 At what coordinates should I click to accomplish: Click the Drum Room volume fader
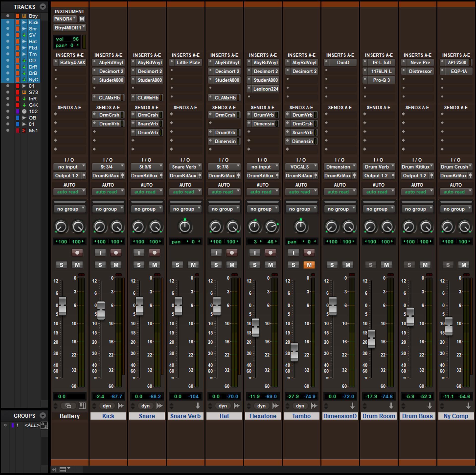371,339
